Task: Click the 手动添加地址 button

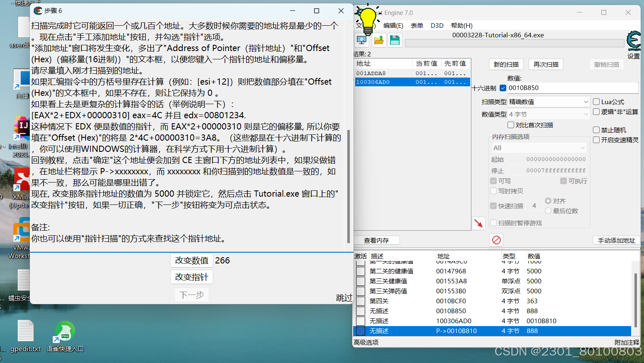Action: [x=616, y=240]
